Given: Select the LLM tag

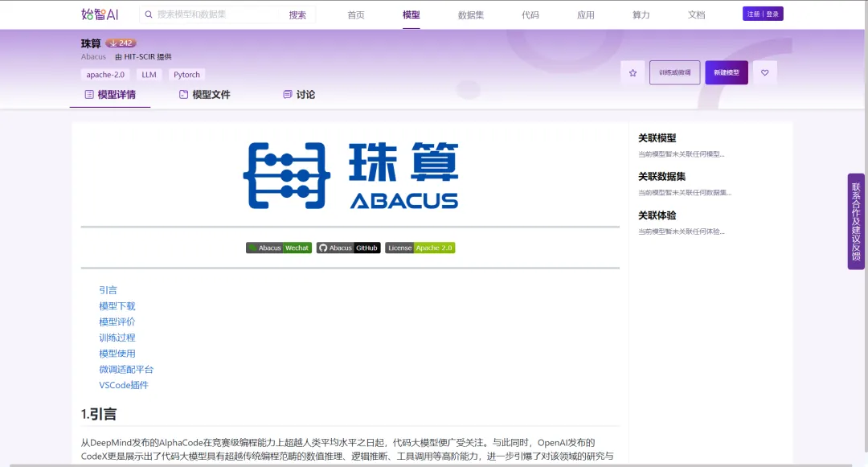Looking at the screenshot, I should pos(149,75).
